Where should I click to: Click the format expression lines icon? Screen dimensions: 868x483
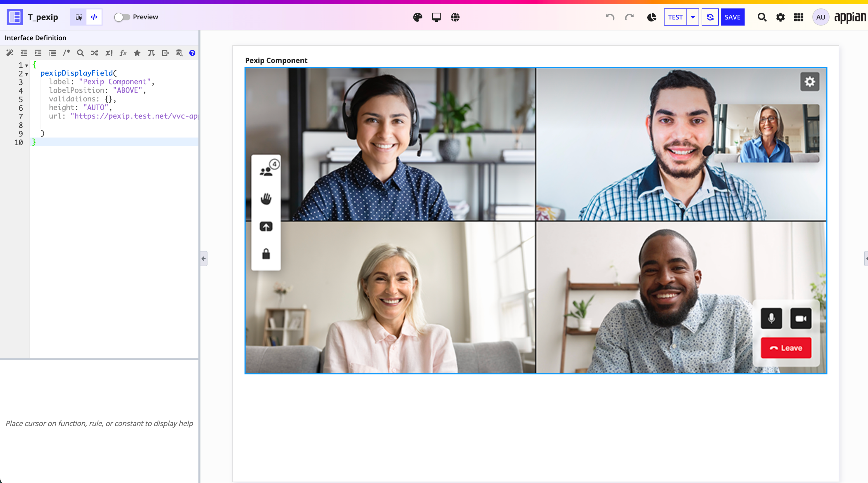tap(52, 53)
